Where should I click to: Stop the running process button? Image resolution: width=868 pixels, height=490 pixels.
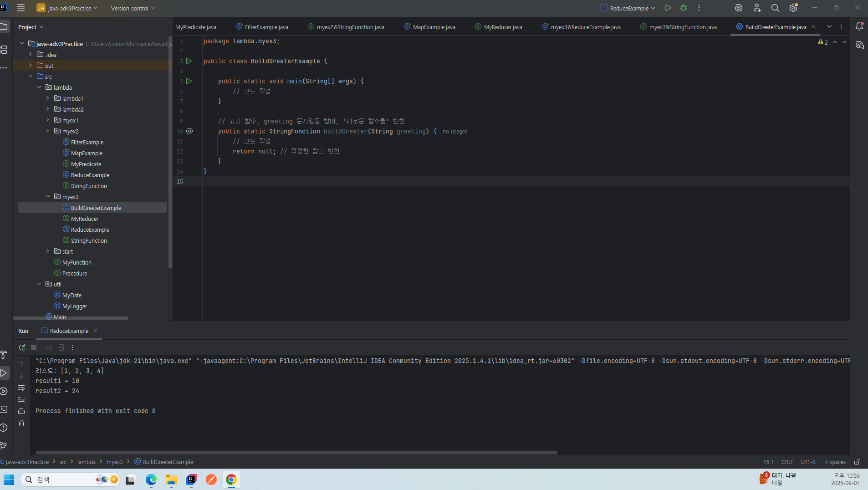coord(34,347)
